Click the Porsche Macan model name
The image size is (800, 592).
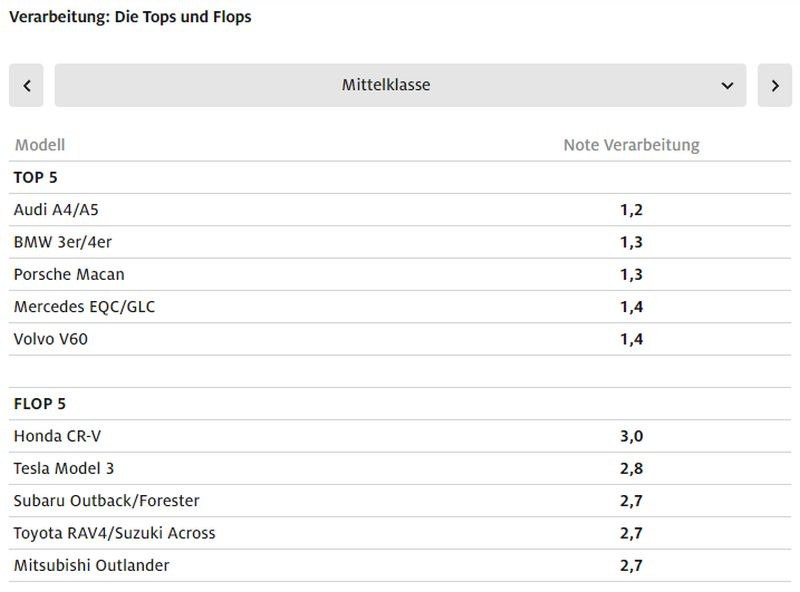pos(69,274)
